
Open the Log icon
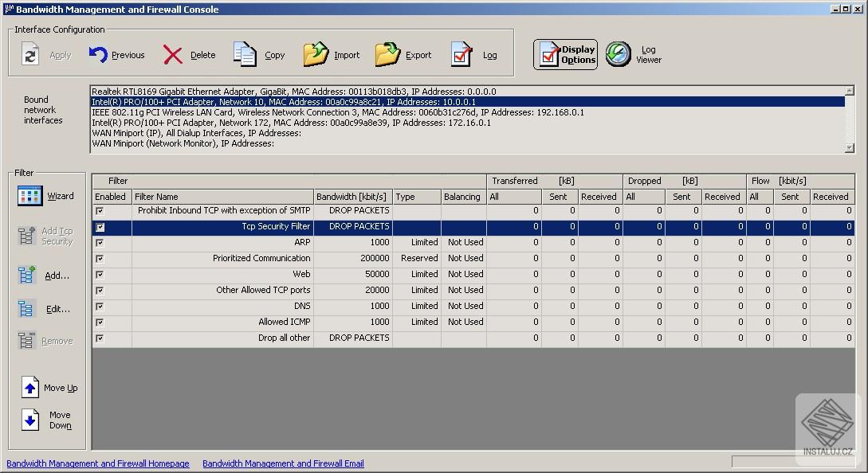460,54
